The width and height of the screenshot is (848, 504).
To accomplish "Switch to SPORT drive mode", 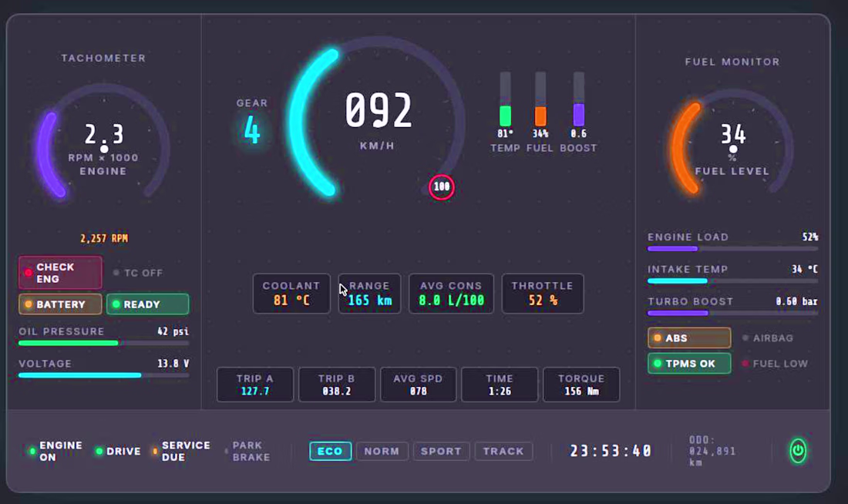I will [x=441, y=451].
